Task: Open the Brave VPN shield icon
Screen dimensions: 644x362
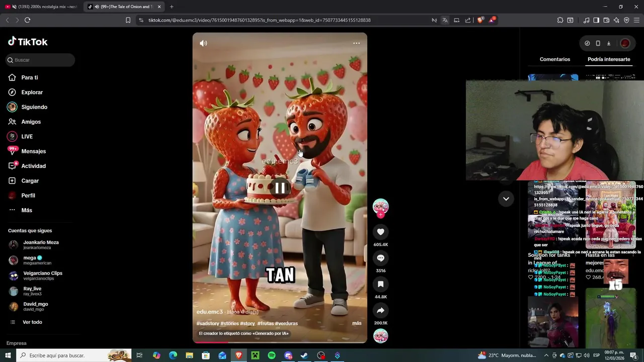Action: coord(626,20)
